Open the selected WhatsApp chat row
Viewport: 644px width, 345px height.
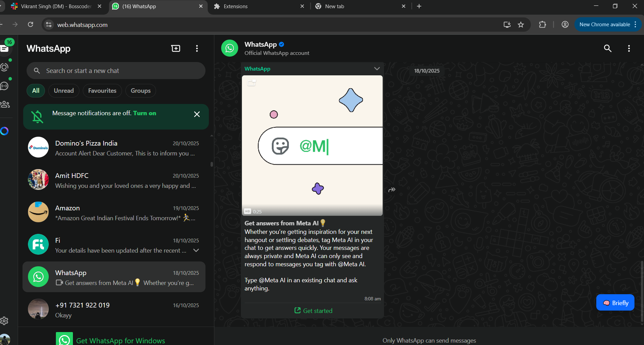pyautogui.click(x=114, y=277)
